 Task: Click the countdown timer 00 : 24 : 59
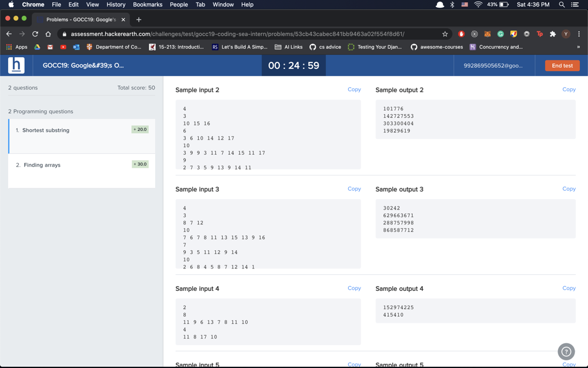click(x=293, y=65)
